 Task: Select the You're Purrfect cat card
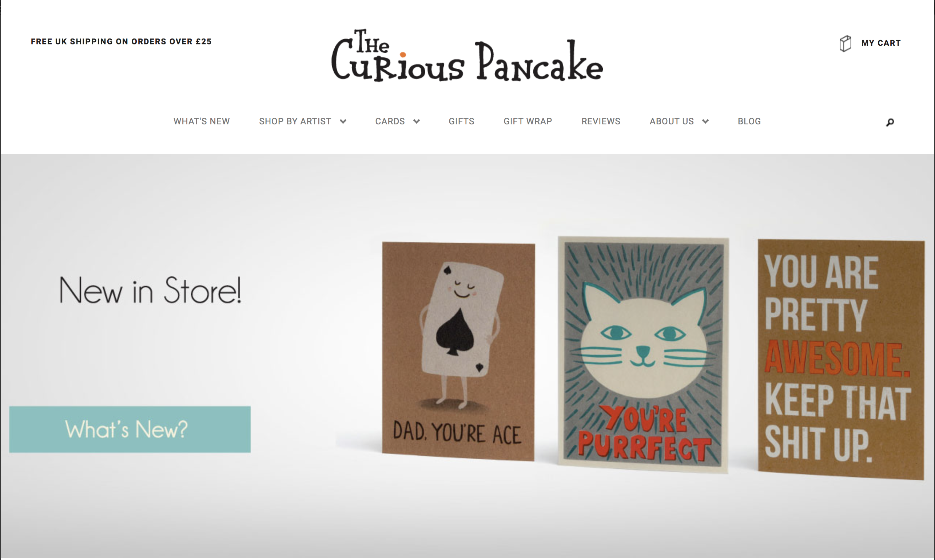(x=643, y=355)
